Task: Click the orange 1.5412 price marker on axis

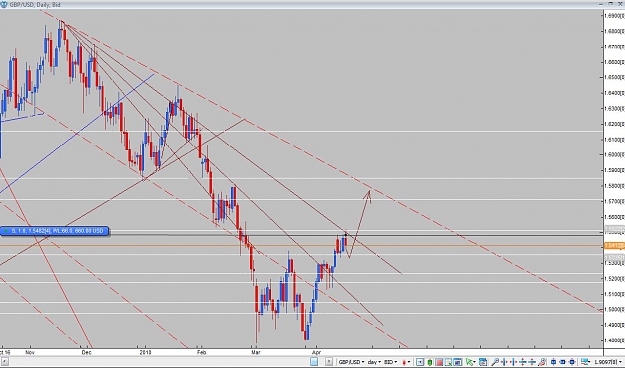Action: pyautogui.click(x=614, y=246)
